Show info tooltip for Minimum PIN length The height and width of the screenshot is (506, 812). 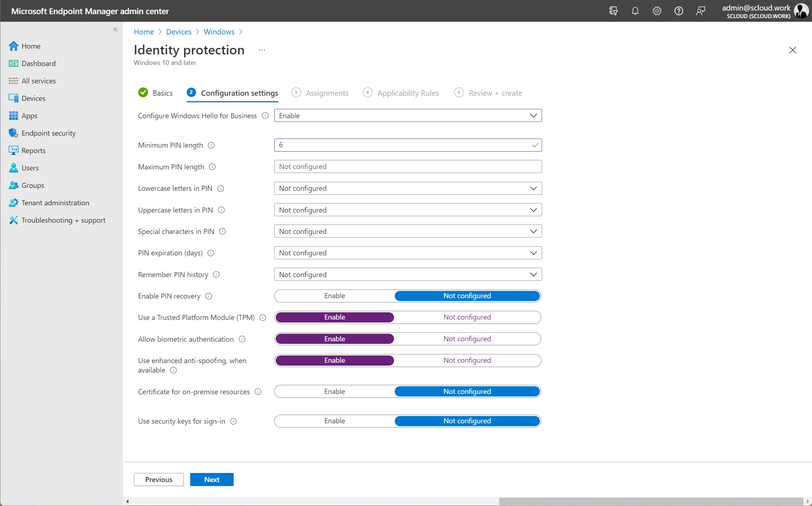[x=211, y=145]
